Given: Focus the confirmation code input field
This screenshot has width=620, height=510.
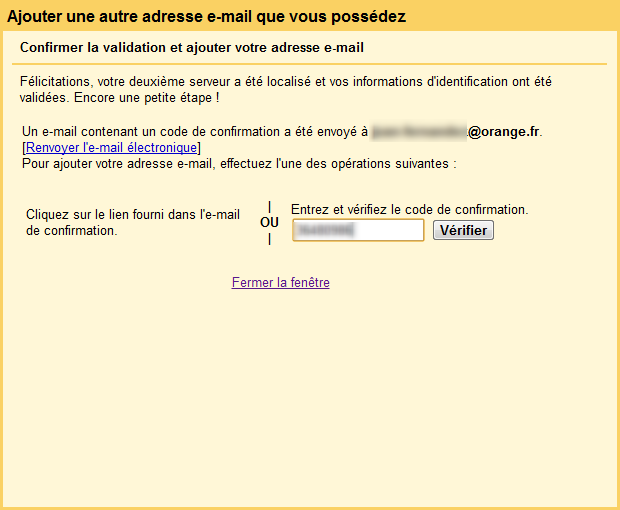Looking at the screenshot, I should click(358, 230).
